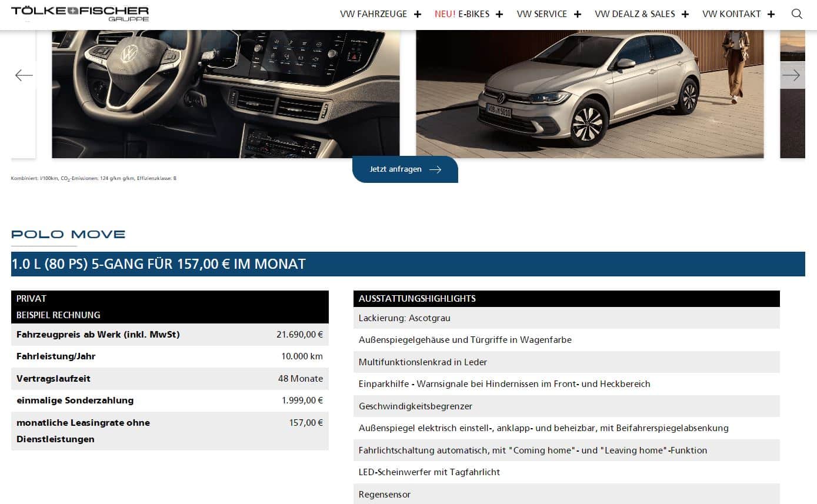Click Vertragslaufzeit label

coord(54,379)
